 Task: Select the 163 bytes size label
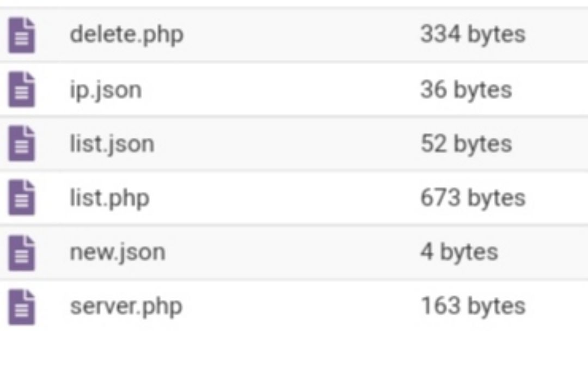[x=473, y=307]
